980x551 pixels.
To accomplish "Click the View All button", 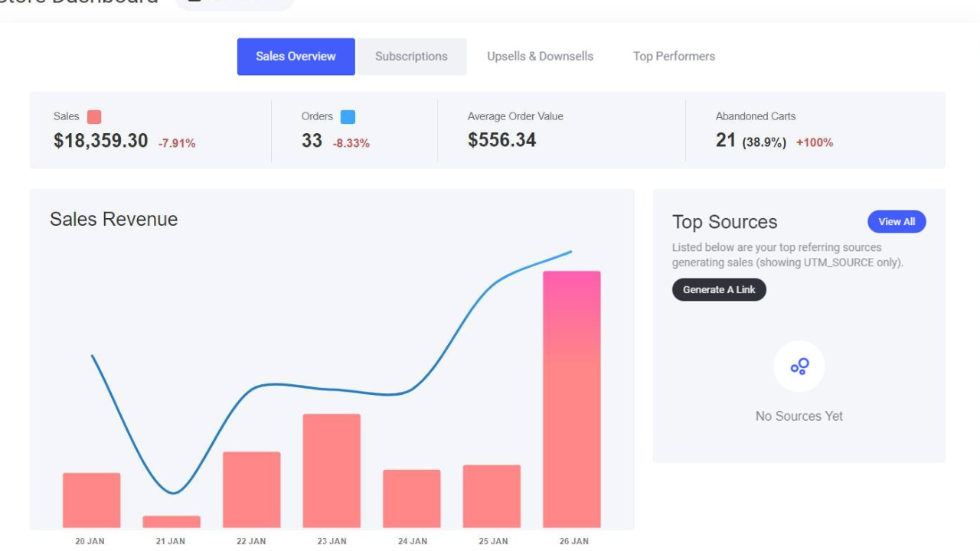I will [896, 222].
